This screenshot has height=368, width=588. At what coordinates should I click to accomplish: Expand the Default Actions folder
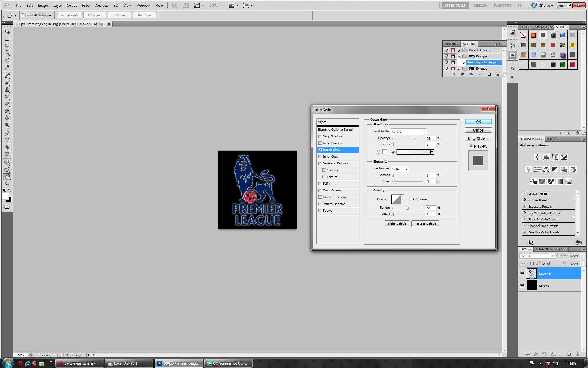(x=459, y=50)
